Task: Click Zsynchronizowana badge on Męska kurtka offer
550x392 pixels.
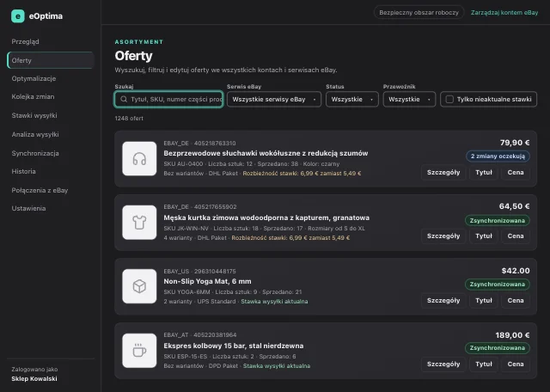Action: click(498, 220)
